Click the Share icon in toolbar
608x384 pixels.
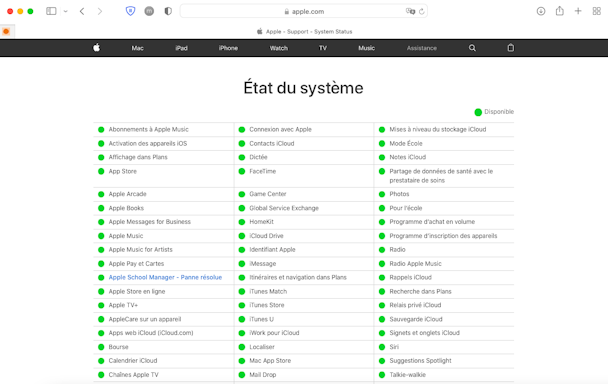coord(560,11)
